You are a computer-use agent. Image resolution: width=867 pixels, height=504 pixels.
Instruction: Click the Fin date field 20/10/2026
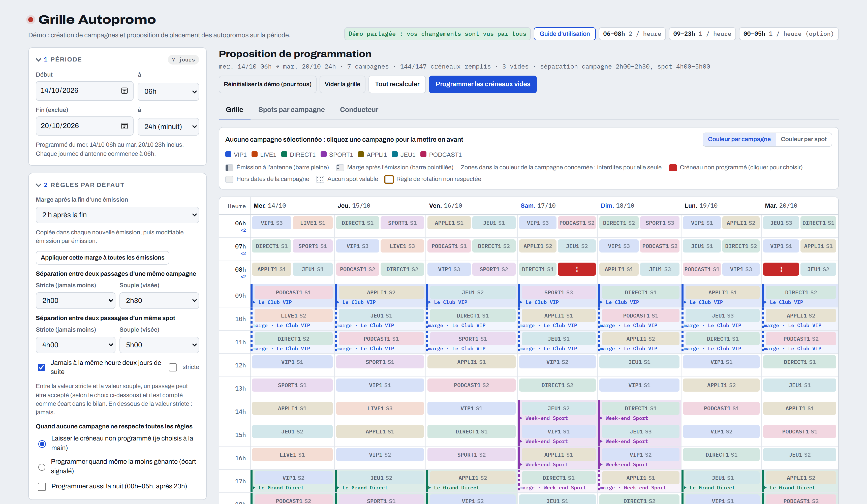(x=84, y=126)
